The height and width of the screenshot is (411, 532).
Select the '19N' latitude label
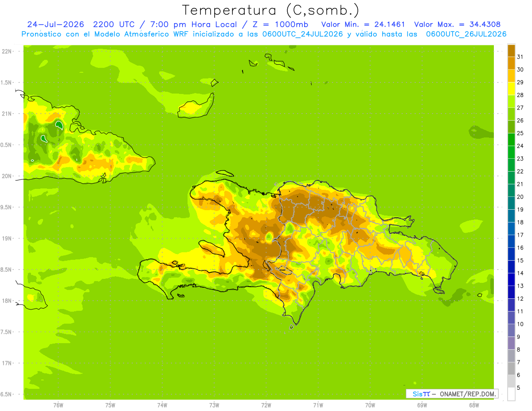(x=6, y=238)
